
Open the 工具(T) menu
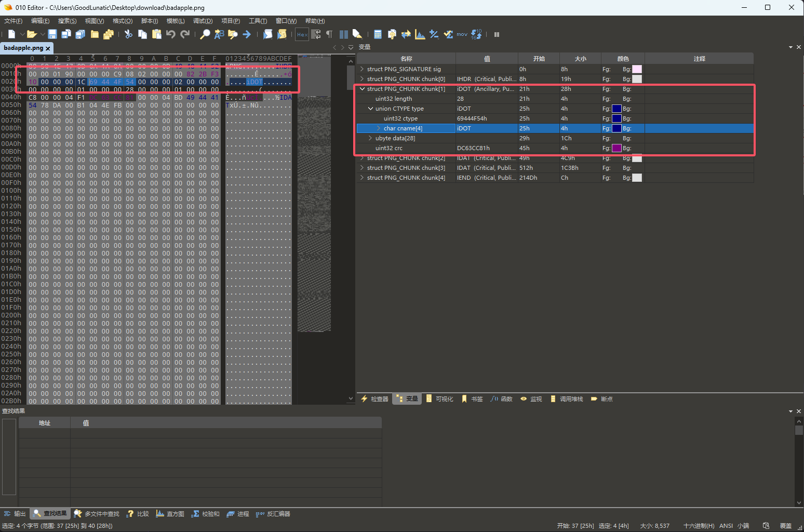pos(258,21)
